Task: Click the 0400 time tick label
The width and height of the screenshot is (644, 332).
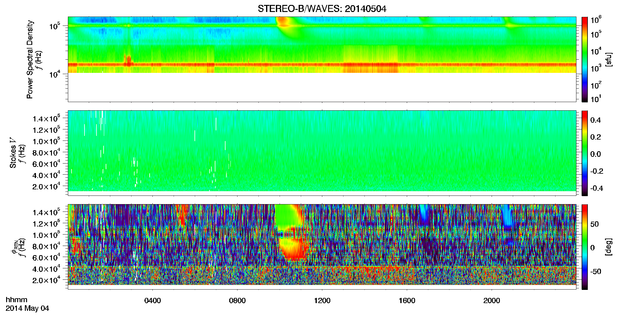Action: pos(153,301)
